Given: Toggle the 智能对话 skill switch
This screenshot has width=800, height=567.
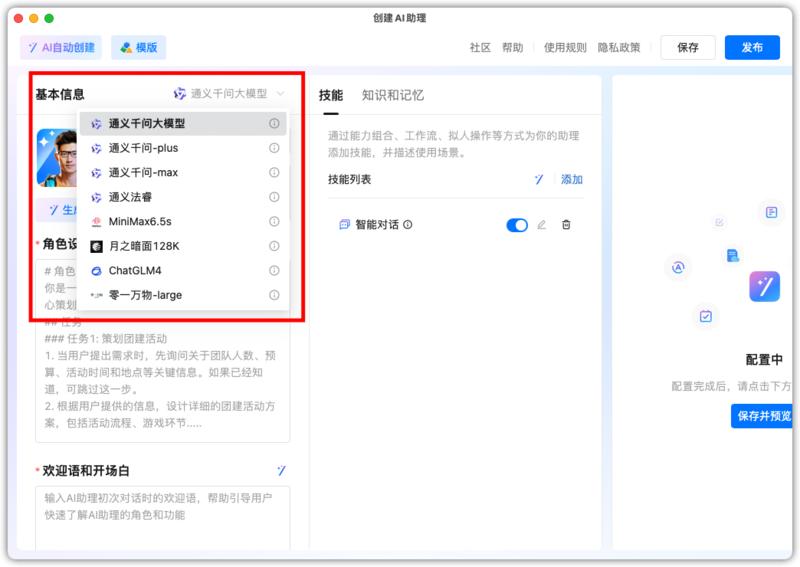Looking at the screenshot, I should click(x=517, y=225).
